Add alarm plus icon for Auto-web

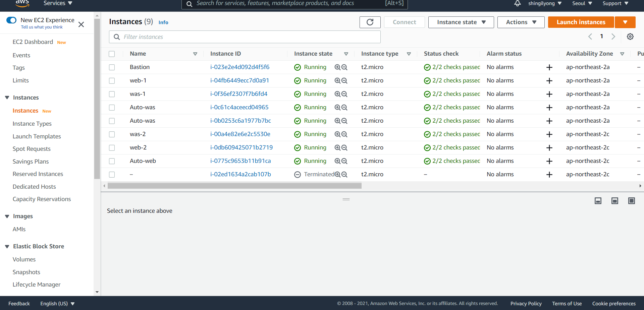[549, 161]
